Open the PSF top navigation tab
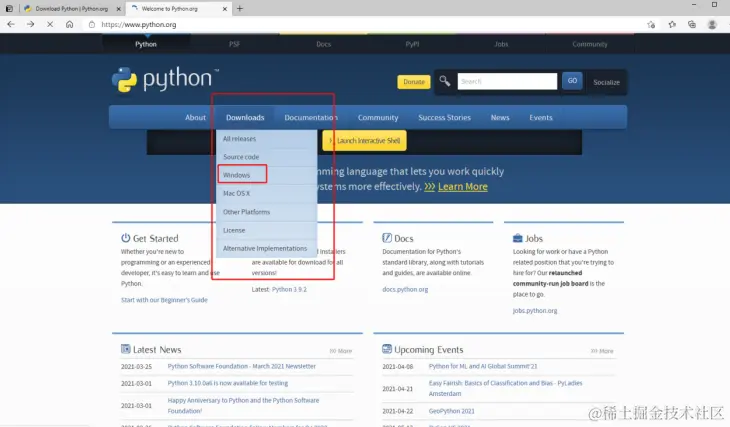 (x=235, y=44)
